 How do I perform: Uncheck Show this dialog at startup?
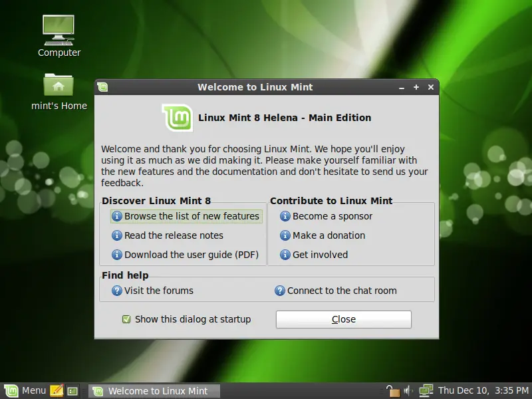[x=126, y=319]
